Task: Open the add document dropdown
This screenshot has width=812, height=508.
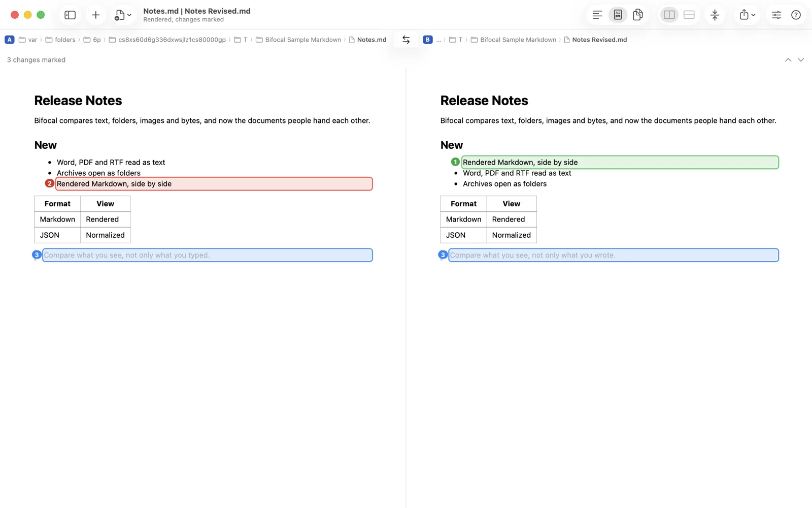Action: coord(123,15)
